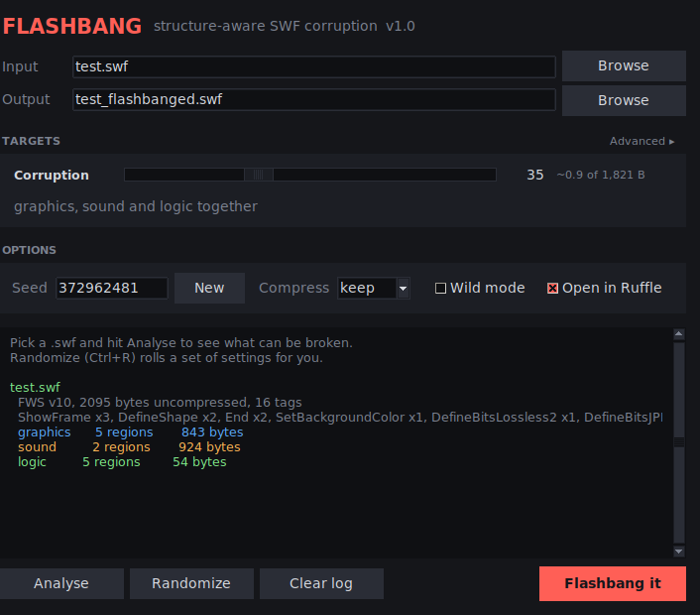Browse for the Input file
700x615 pixels.
(624, 65)
